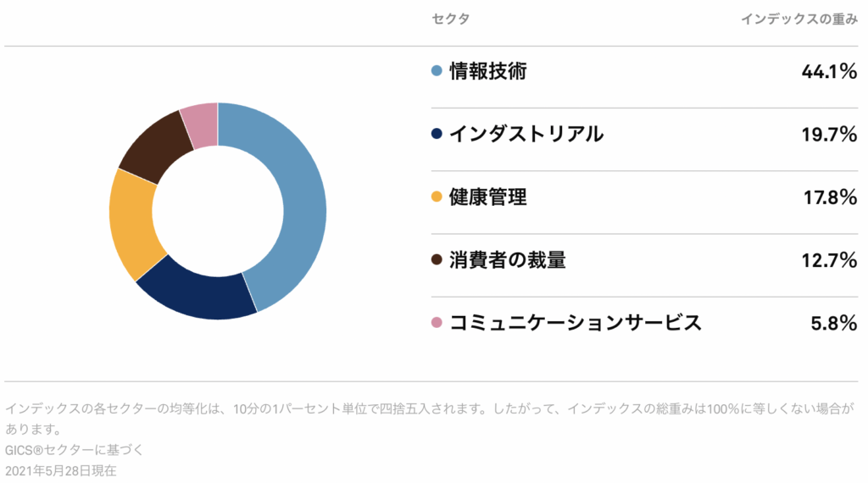
Task: Select the 健康管理 sector label
Action: tap(487, 197)
